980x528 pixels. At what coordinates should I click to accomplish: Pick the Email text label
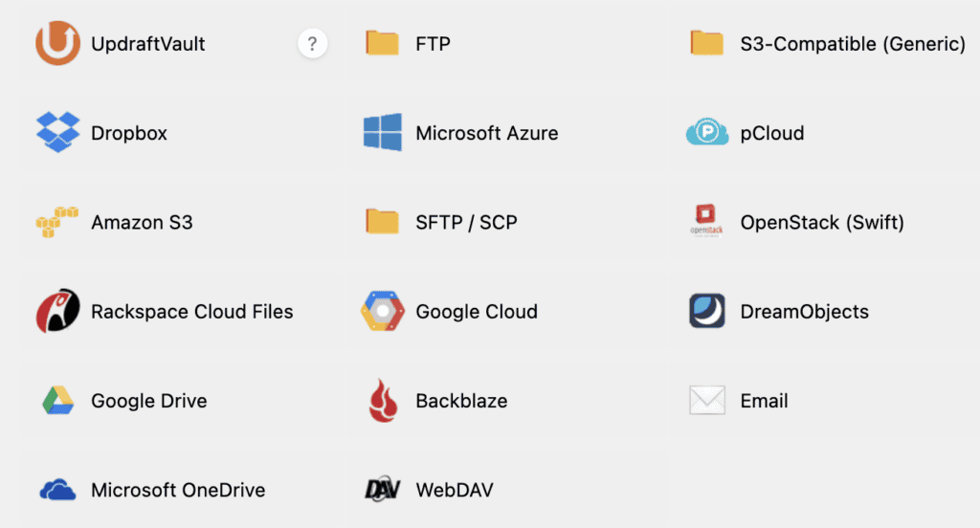tap(764, 401)
